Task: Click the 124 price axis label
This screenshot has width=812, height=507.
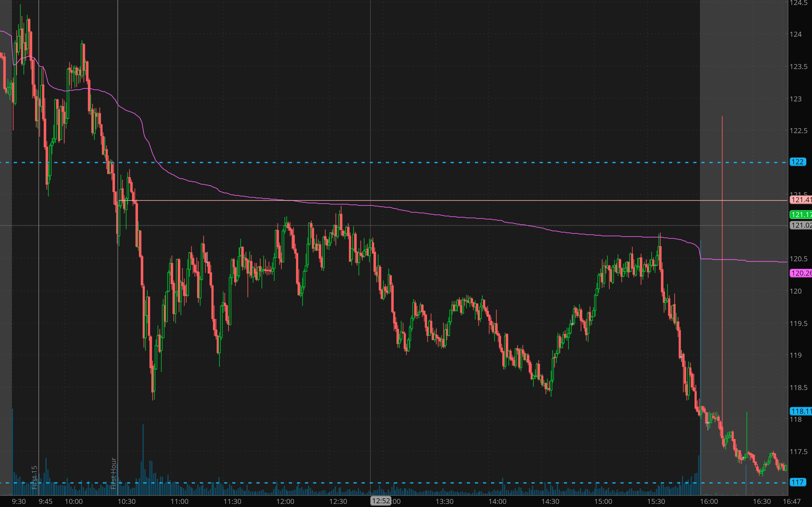Action: 796,34
